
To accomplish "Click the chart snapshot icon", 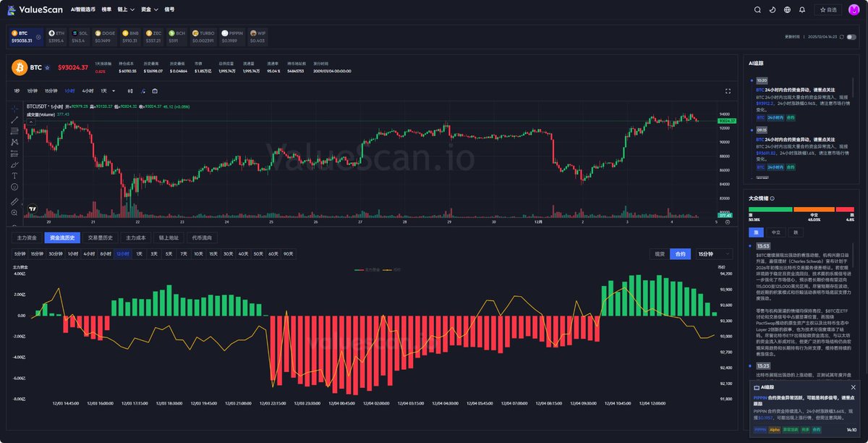I will (155, 90).
